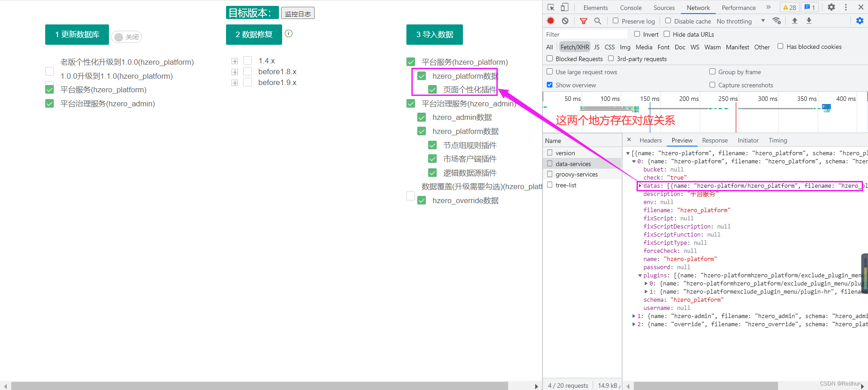Viewport: 868px width, 390px height.
Task: Click the network overview timeline
Action: point(705,112)
